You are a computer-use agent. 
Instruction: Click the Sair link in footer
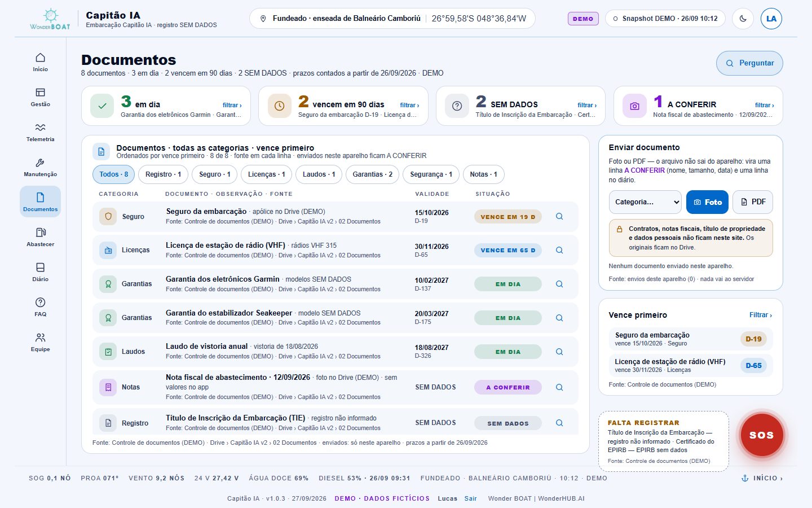[470, 498]
